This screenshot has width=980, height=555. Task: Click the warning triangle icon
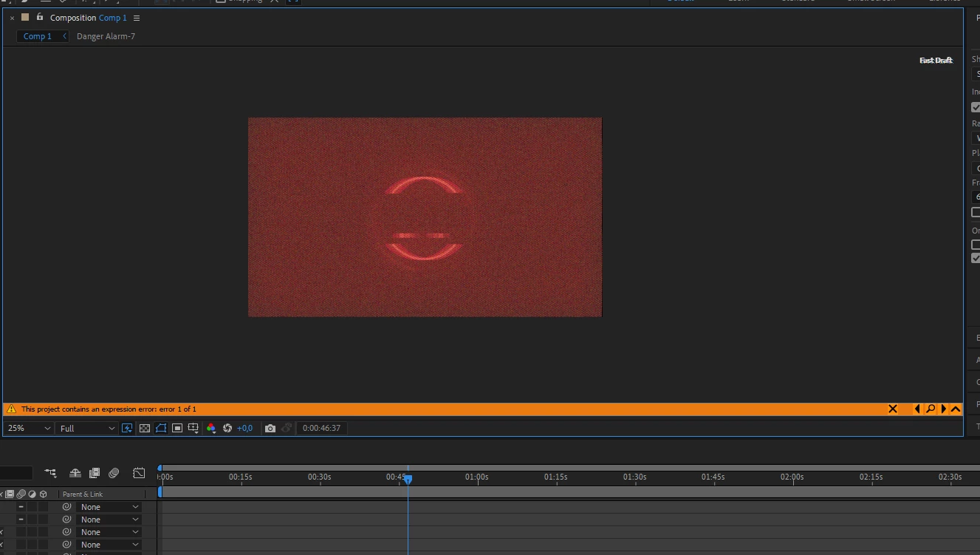pos(11,409)
